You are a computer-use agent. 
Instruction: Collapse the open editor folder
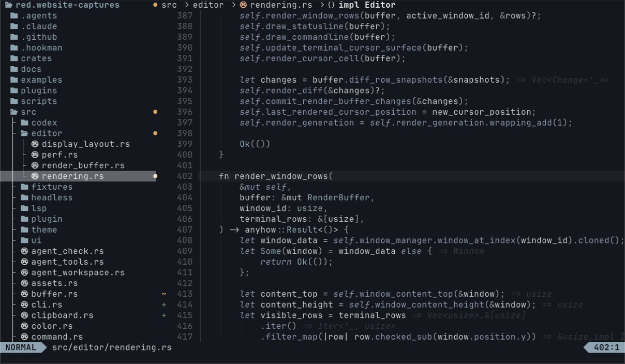click(x=24, y=133)
